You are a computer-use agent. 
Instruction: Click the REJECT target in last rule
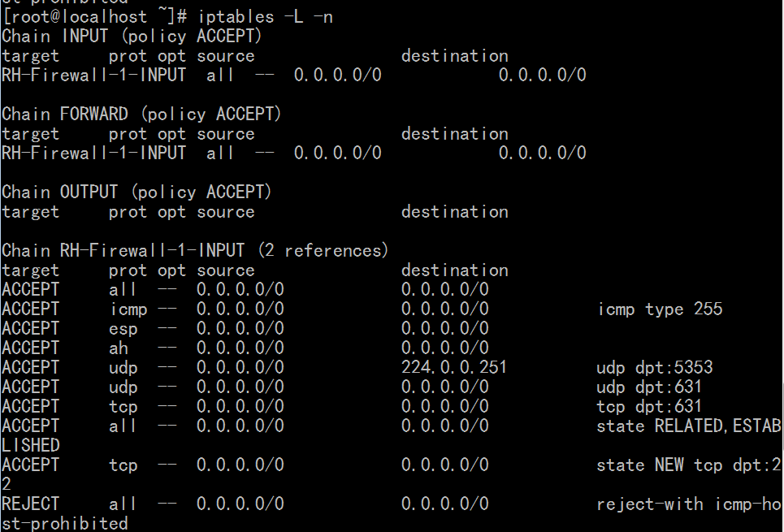click(x=31, y=504)
